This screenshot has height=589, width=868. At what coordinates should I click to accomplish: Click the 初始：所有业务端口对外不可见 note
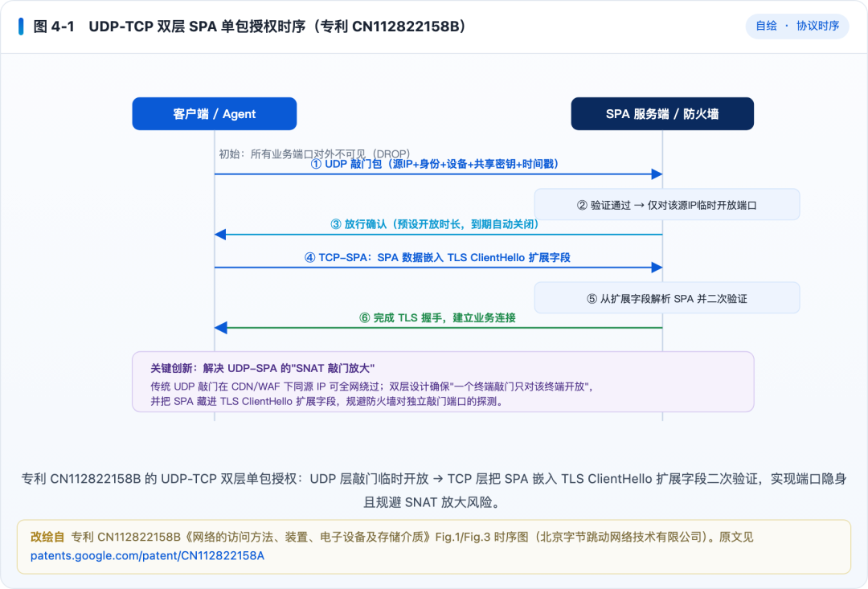pos(314,154)
